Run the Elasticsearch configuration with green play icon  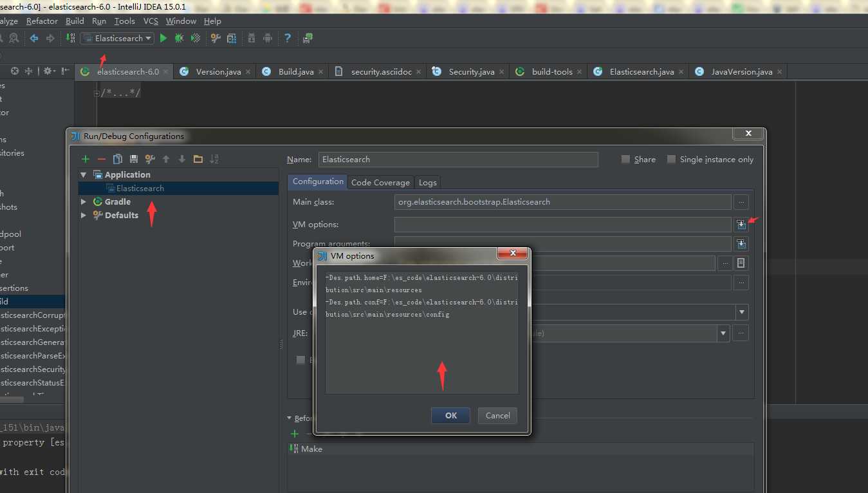163,39
